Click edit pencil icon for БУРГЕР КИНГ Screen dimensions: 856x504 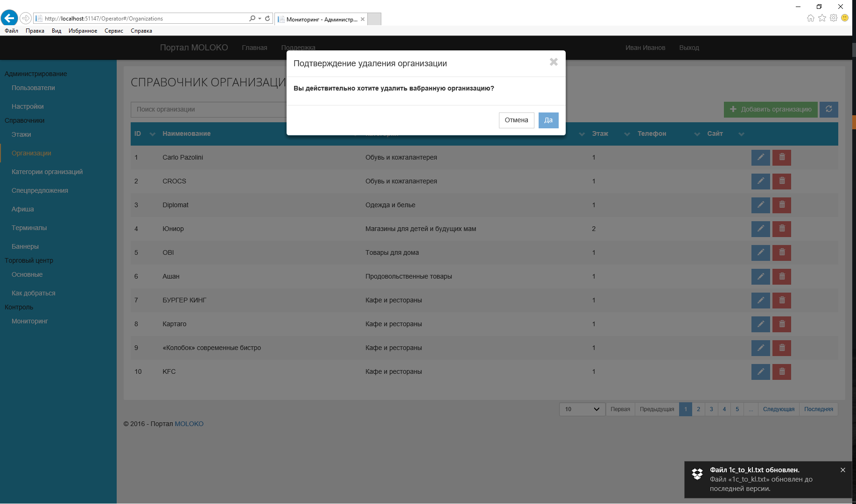pyautogui.click(x=760, y=301)
